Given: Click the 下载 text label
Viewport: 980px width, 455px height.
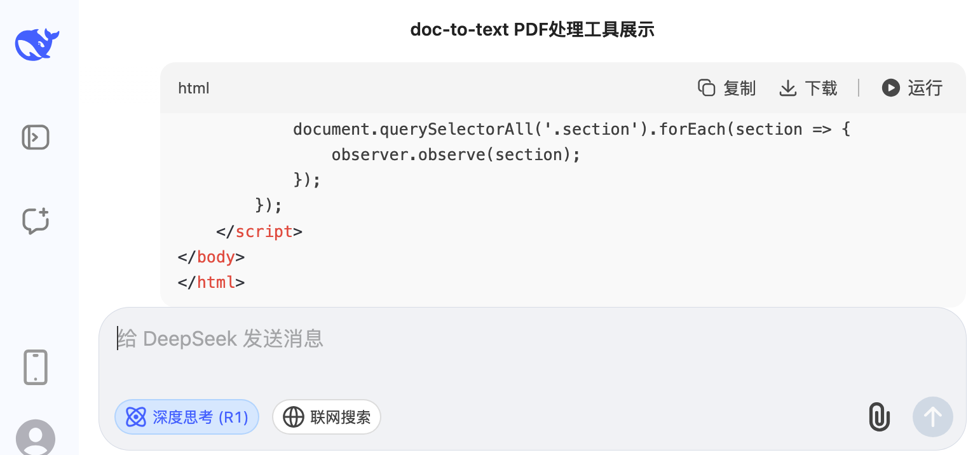Looking at the screenshot, I should point(821,88).
